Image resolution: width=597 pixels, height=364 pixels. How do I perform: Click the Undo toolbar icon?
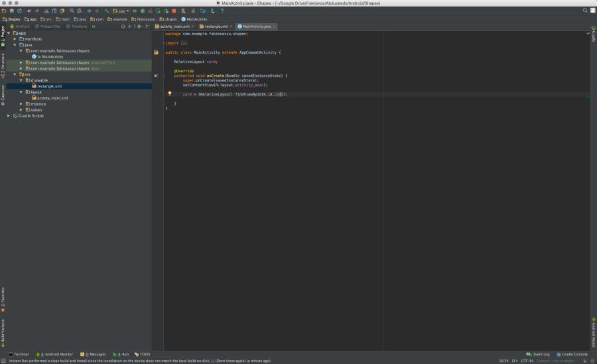(29, 11)
